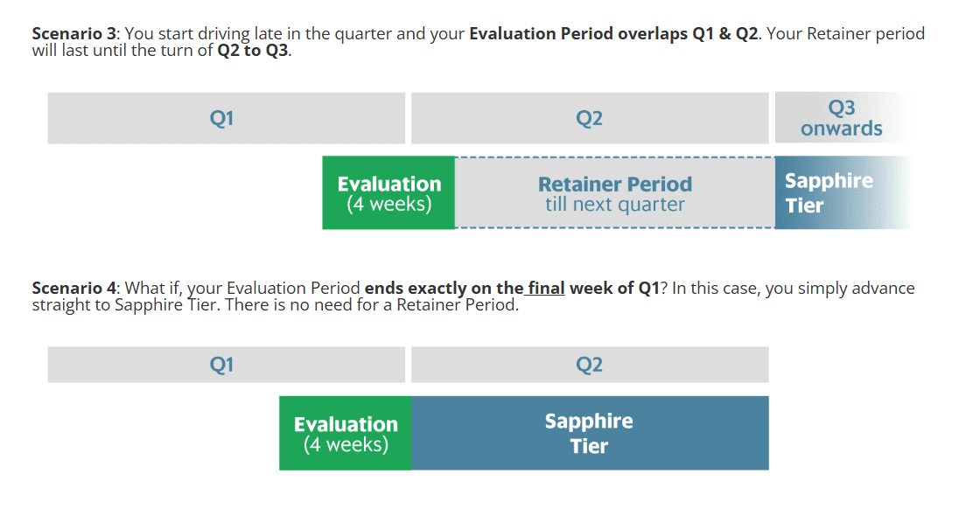Click (4 weeks) label in Scenario 4
The width and height of the screenshot is (980, 509).
(x=346, y=444)
